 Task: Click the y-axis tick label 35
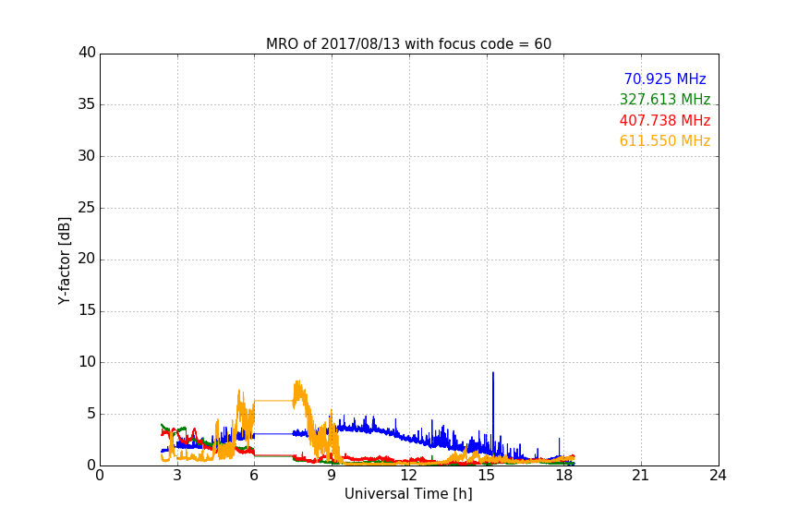(x=87, y=104)
